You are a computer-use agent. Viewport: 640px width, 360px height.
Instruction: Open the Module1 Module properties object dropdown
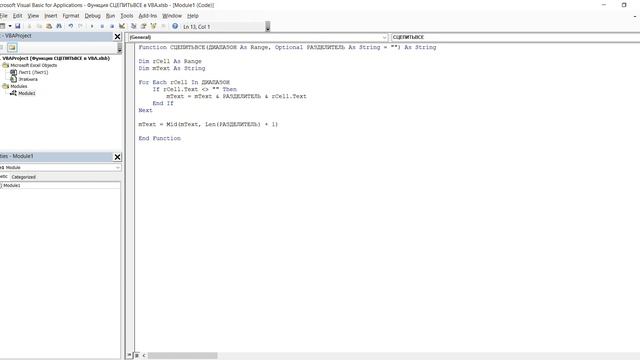click(x=118, y=167)
